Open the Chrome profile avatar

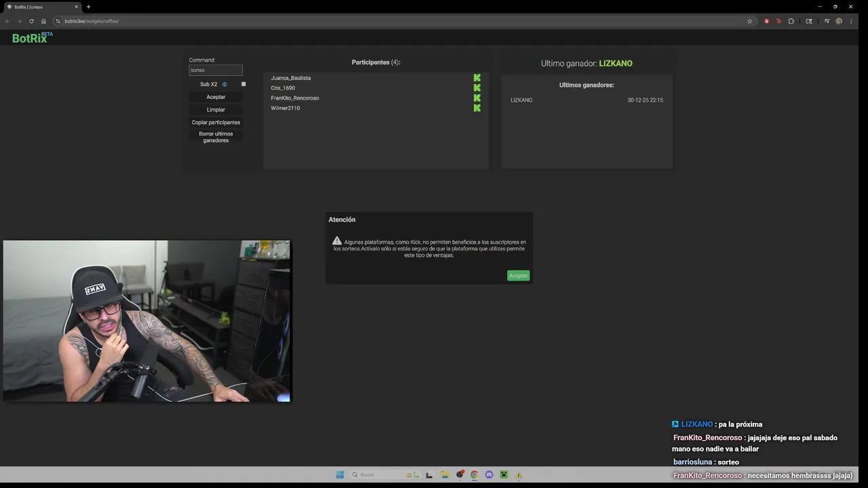pyautogui.click(x=839, y=21)
